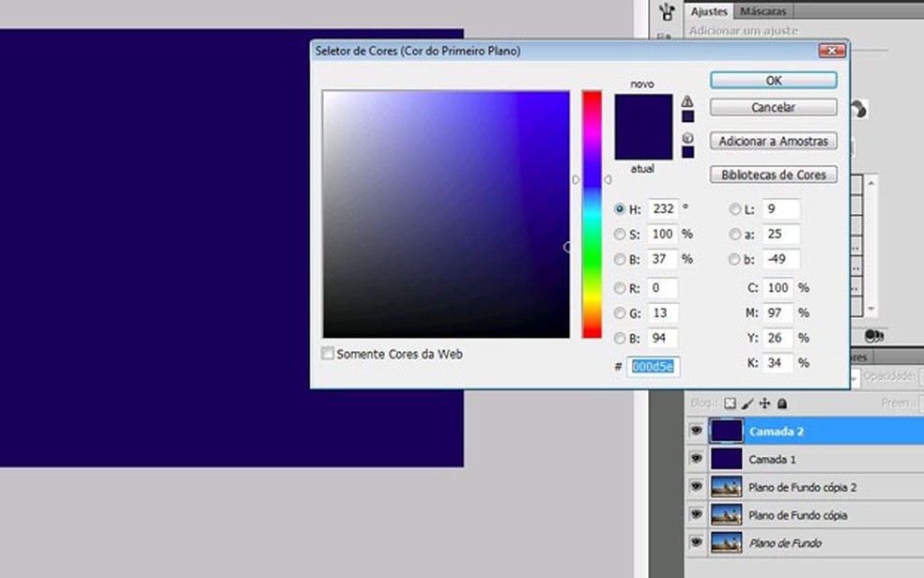This screenshot has width=924, height=578.
Task: Select the lock position move icon
Action: [x=764, y=403]
